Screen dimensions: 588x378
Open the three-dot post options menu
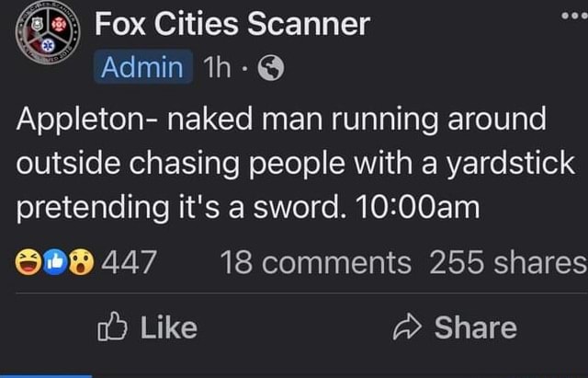tap(574, 16)
